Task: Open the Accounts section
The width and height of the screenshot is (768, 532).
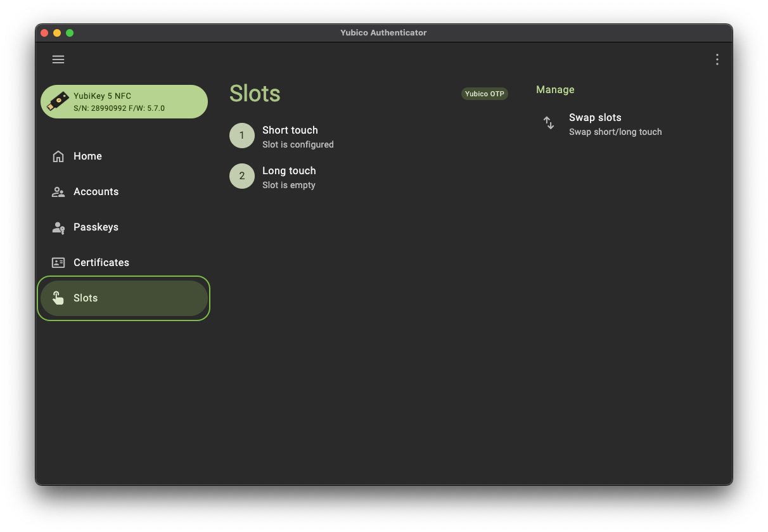Action: coord(124,192)
